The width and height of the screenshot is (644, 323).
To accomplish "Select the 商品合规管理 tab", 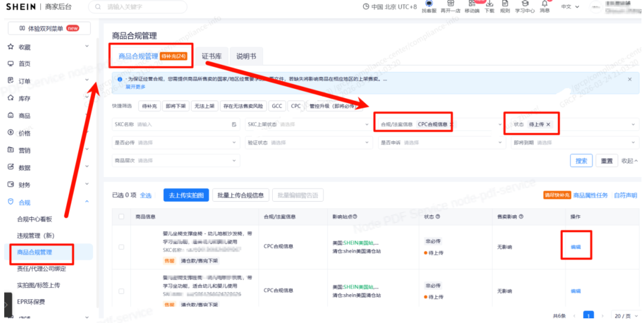I will 152,56.
